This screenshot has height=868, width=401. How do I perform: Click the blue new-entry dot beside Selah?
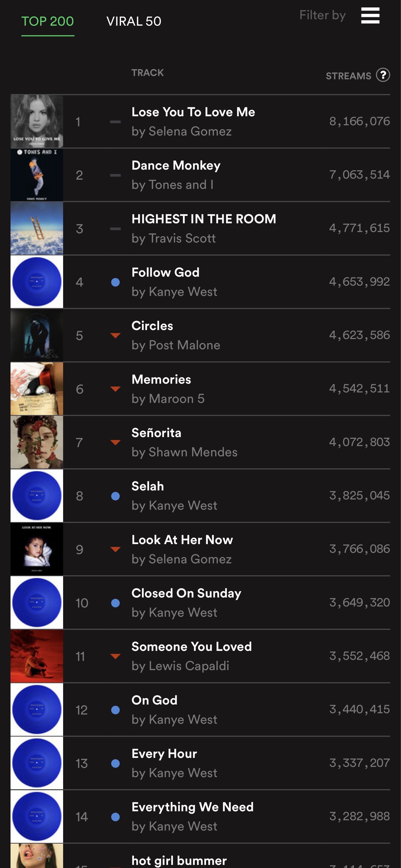pos(115,496)
